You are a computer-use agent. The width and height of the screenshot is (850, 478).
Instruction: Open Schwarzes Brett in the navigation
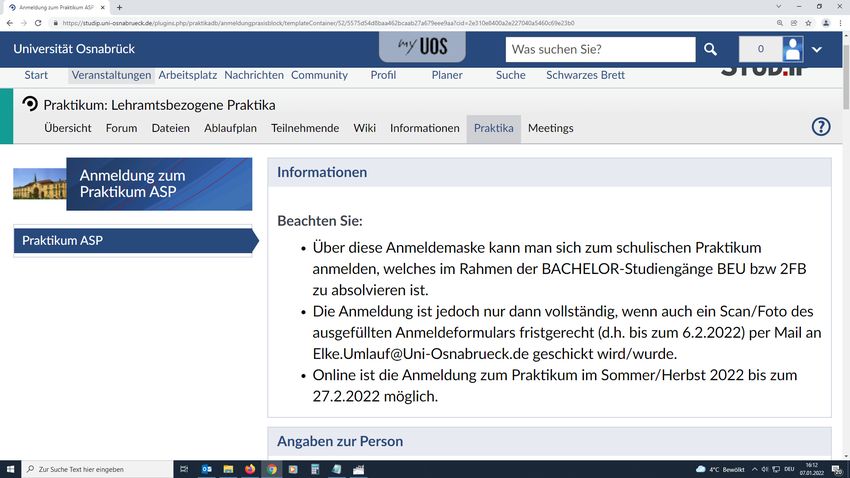(585, 75)
